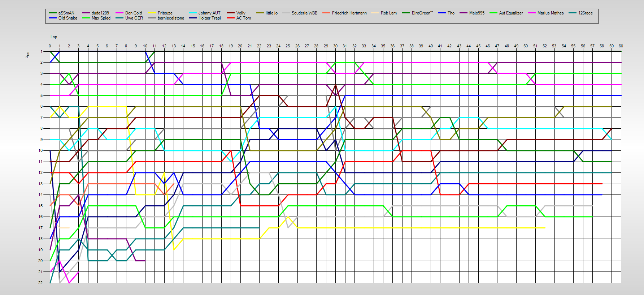Click position label 13 on the Pos axis
The image size is (644, 295).
(x=41, y=184)
